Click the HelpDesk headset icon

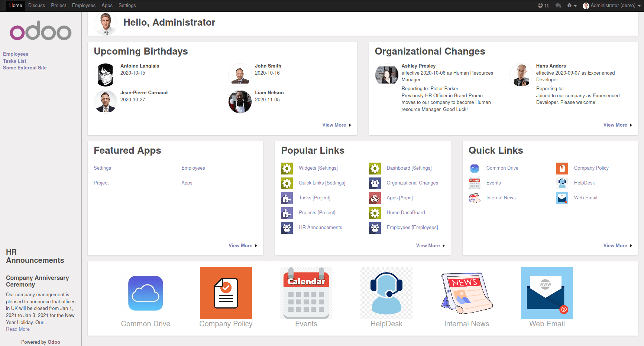[386, 293]
